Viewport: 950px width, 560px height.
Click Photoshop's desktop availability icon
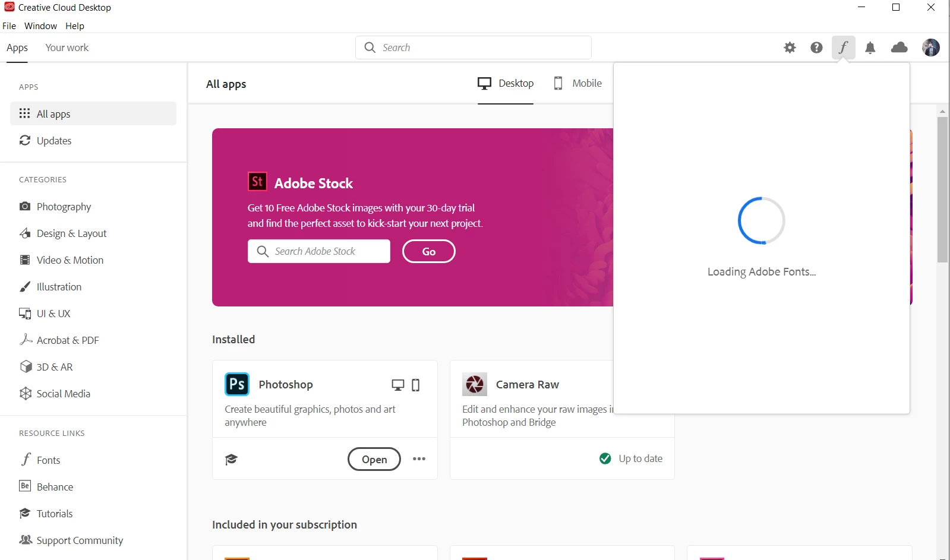(x=398, y=385)
